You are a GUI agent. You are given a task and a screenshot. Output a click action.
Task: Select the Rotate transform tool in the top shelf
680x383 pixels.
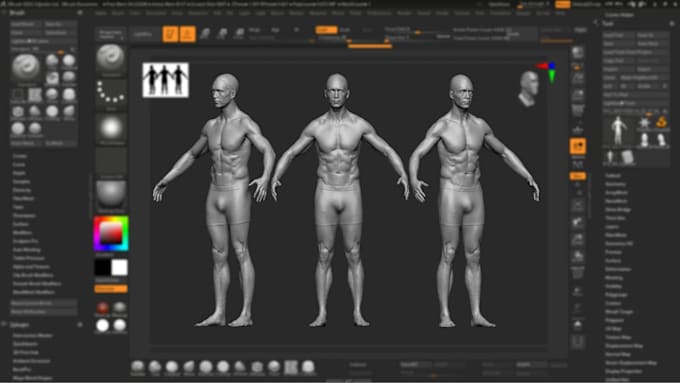pos(239,34)
